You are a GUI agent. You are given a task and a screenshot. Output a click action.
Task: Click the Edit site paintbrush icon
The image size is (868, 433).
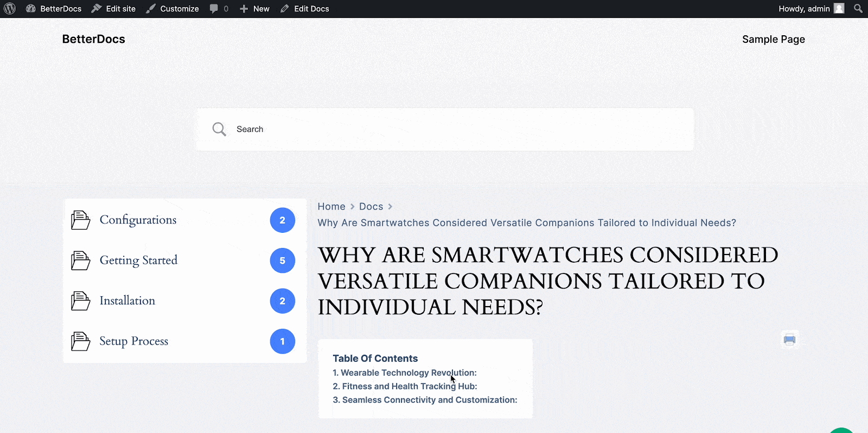coord(97,9)
